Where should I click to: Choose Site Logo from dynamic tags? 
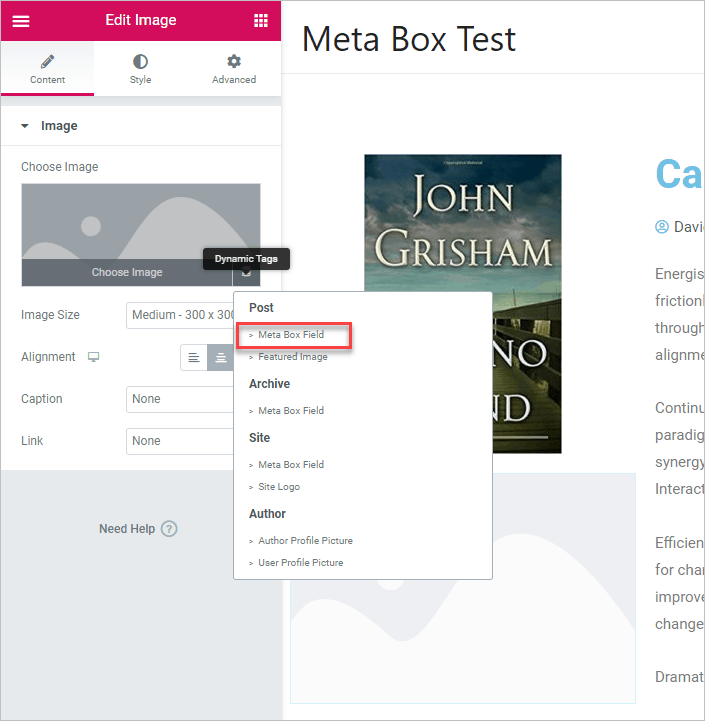279,487
